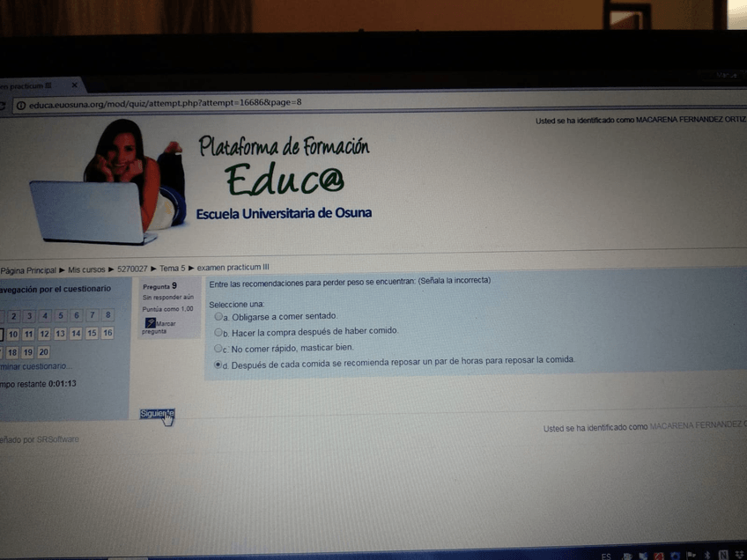Go to question 2 in quiz navigation
This screenshot has height=560, width=747.
(x=14, y=316)
